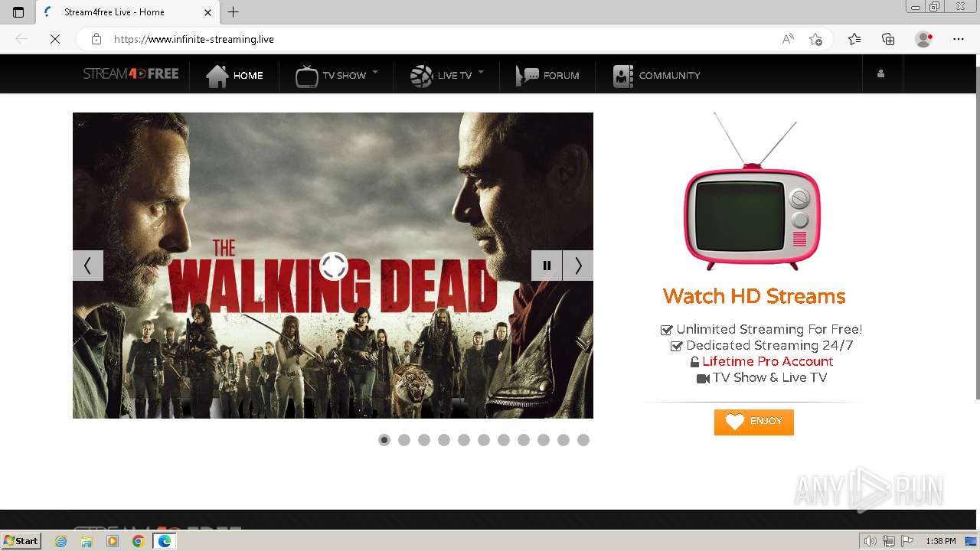Click the Unlimited Streaming For Free text
Viewport: 980px width, 551px height.
tap(769, 329)
